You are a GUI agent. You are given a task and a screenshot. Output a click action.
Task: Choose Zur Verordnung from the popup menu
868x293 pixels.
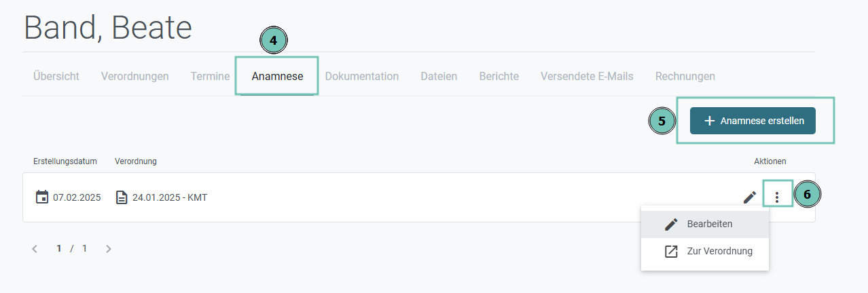pos(705,251)
